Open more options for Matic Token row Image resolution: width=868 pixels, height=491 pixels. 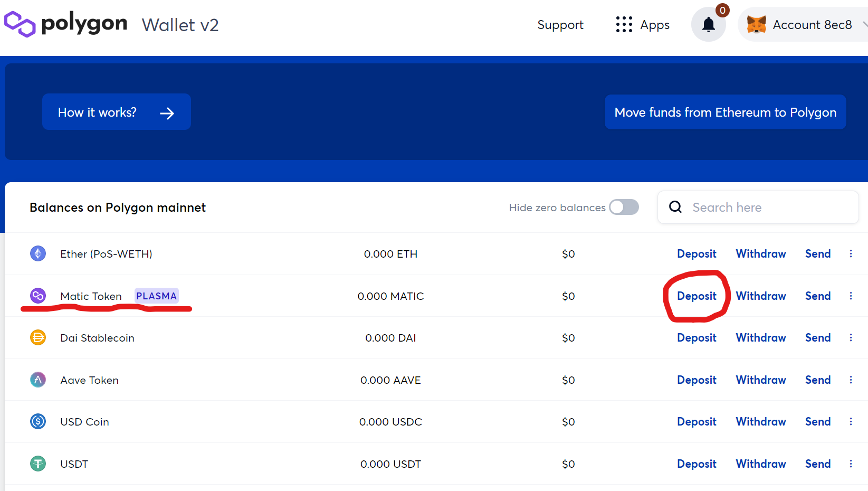(x=851, y=296)
